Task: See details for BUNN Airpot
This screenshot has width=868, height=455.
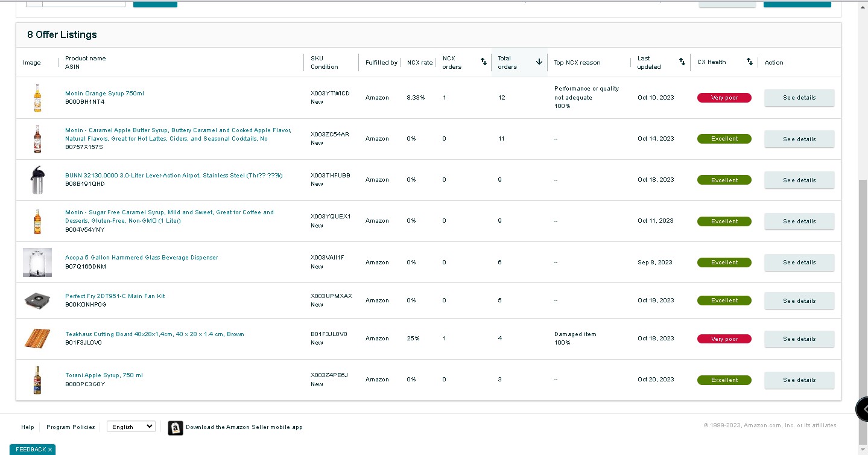Action: coord(799,180)
